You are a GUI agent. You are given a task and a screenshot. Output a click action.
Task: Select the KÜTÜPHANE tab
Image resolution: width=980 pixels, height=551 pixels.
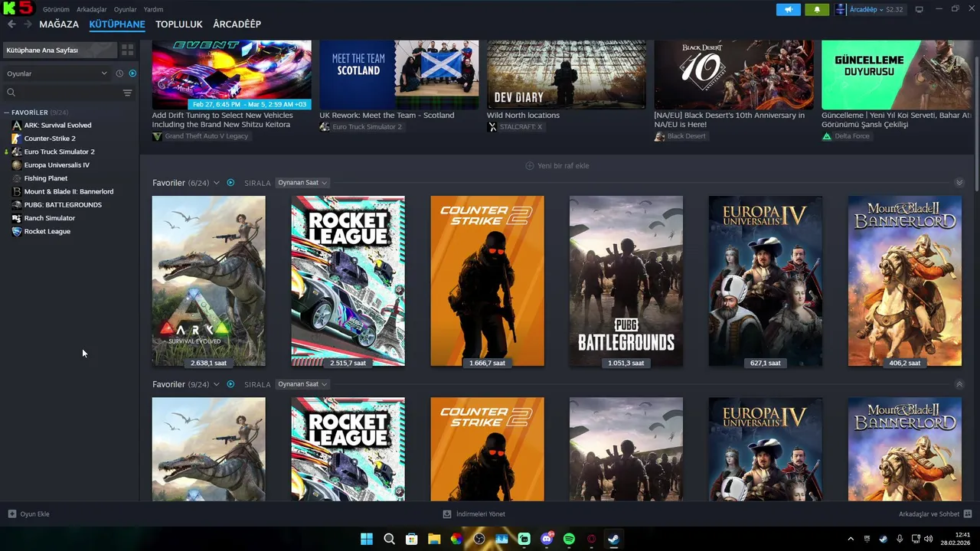tap(117, 24)
